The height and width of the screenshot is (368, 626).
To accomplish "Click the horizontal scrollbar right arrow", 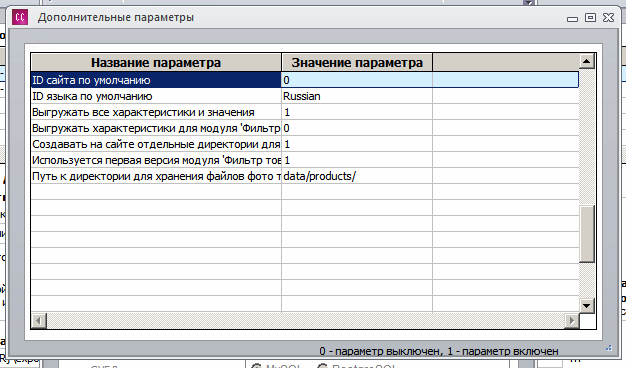I will [572, 321].
